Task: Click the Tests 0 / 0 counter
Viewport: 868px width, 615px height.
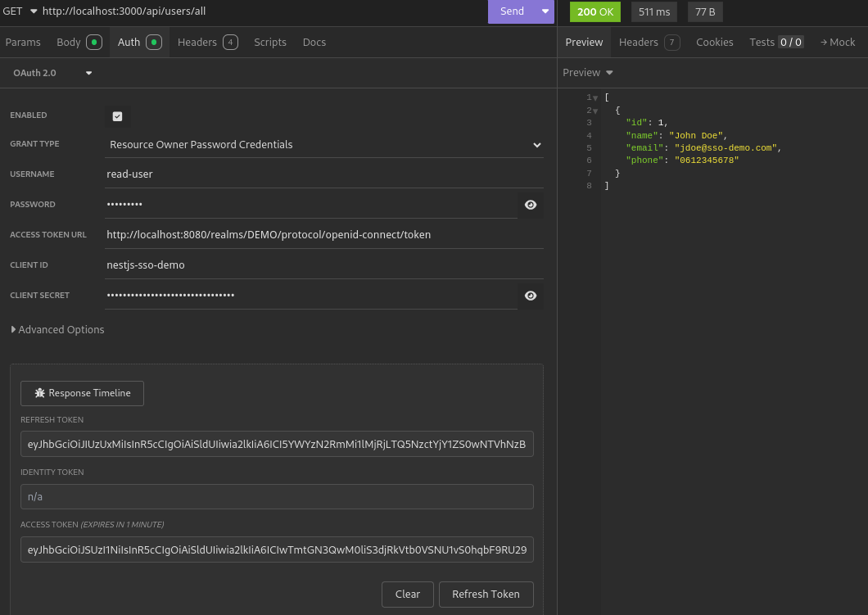Action: coord(791,42)
